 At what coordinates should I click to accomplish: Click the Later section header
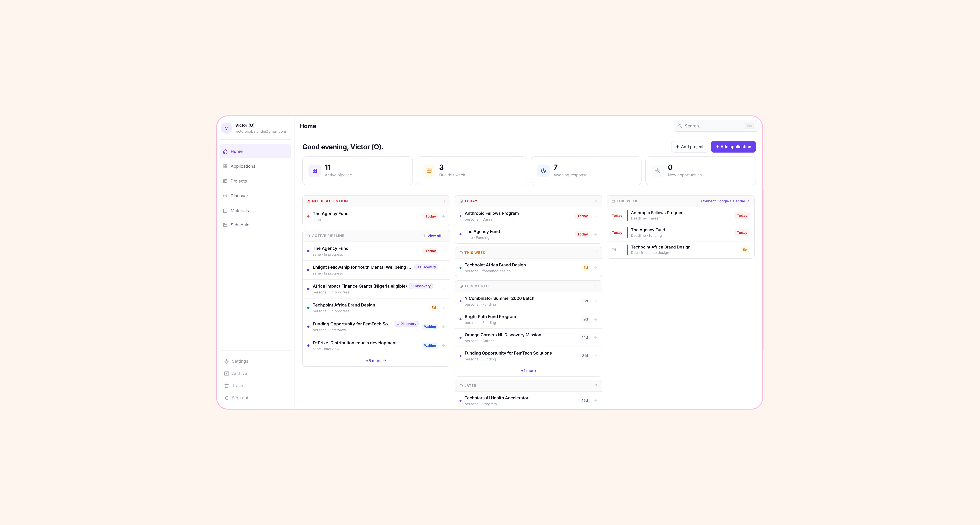[x=528, y=386]
